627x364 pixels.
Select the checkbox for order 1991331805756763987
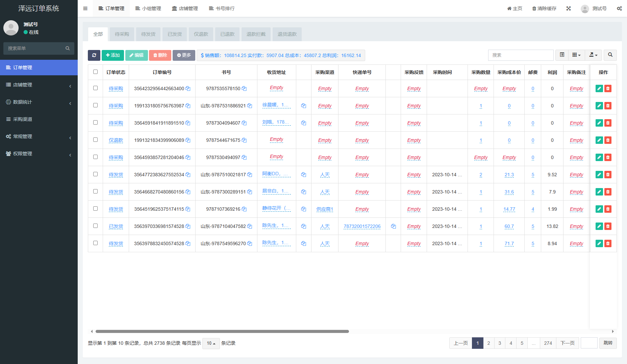click(x=95, y=105)
